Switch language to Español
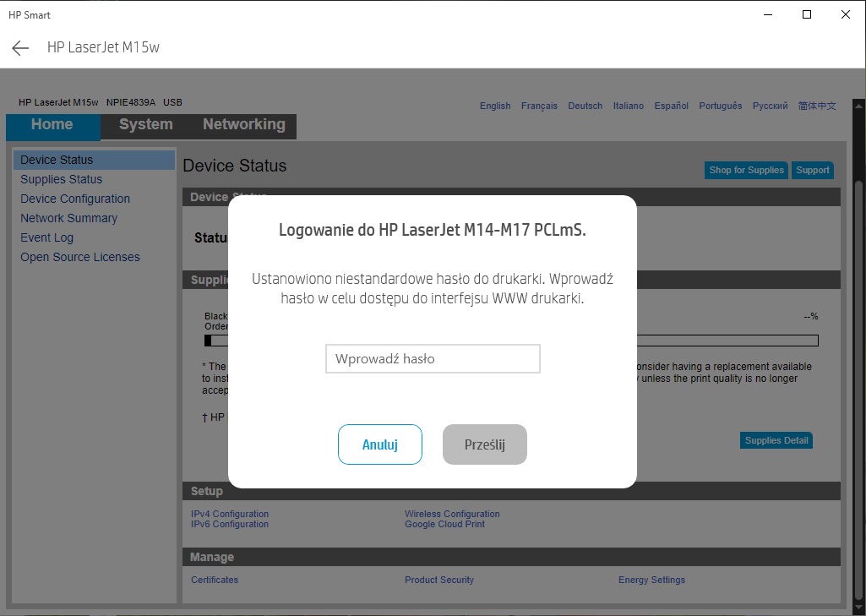Image resolution: width=866 pixels, height=616 pixels. pos(671,106)
